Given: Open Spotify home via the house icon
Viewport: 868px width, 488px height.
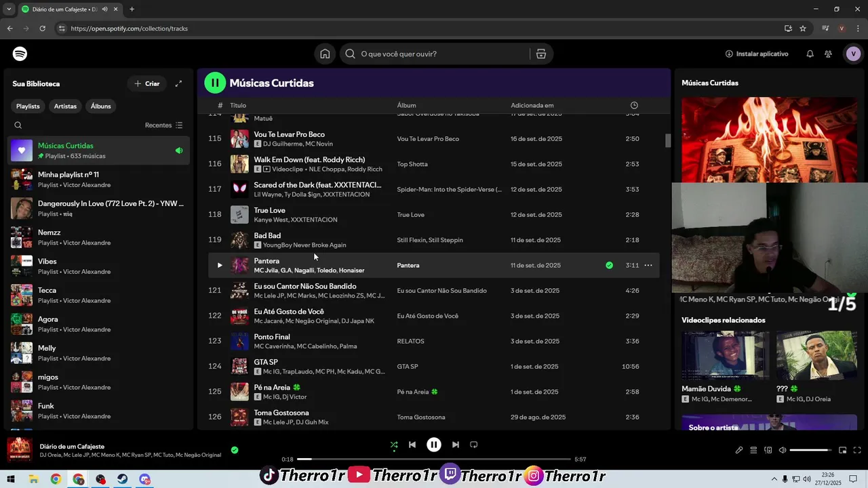Looking at the screenshot, I should coord(325,54).
